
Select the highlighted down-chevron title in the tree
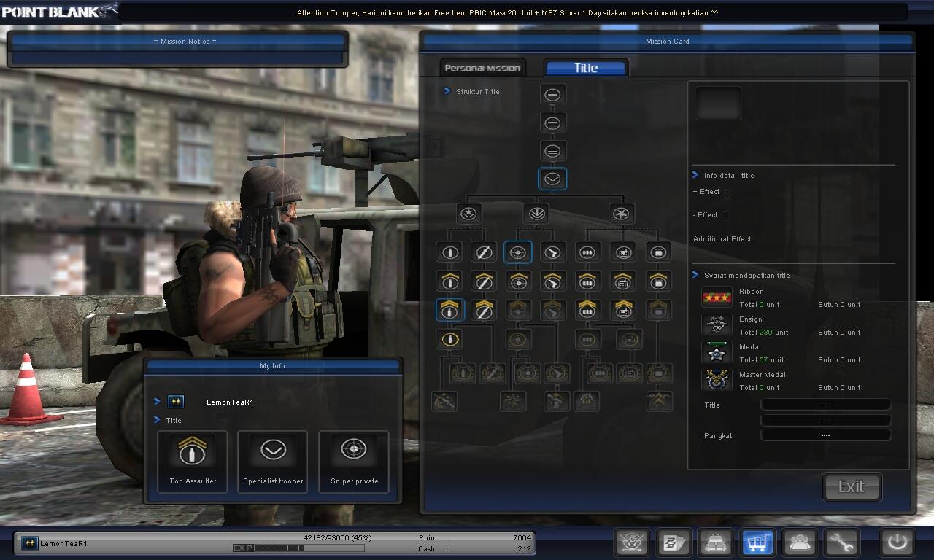click(x=552, y=179)
